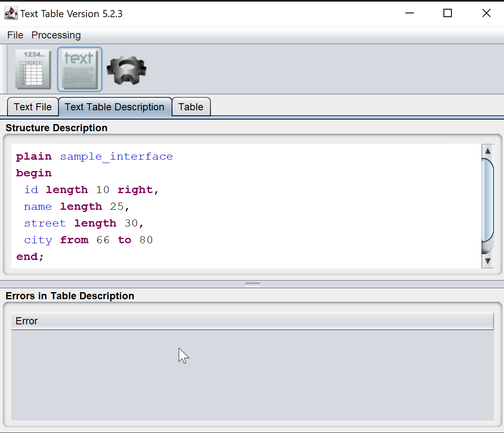
Task: Open the File menu
Action: [x=15, y=35]
